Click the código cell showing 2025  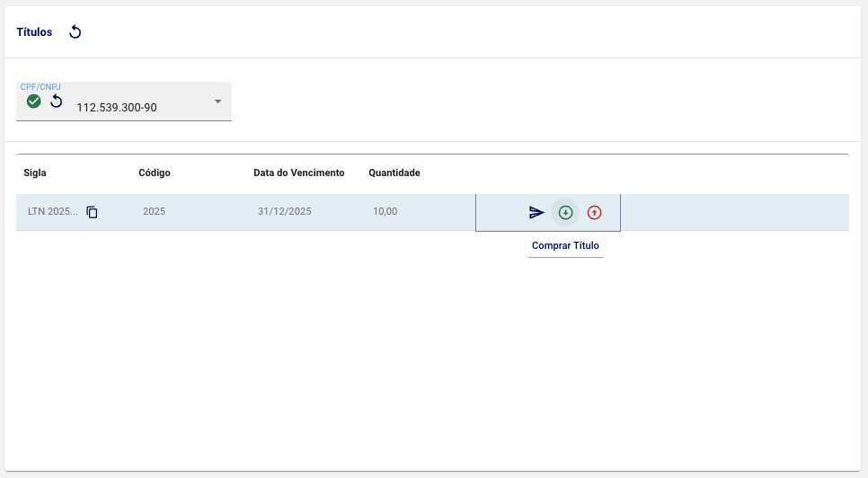point(154,212)
